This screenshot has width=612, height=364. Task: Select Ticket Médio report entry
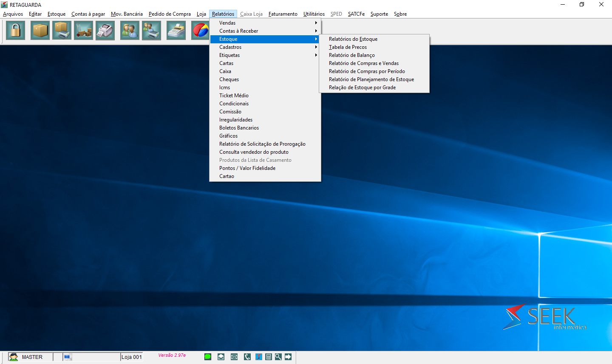tap(234, 96)
